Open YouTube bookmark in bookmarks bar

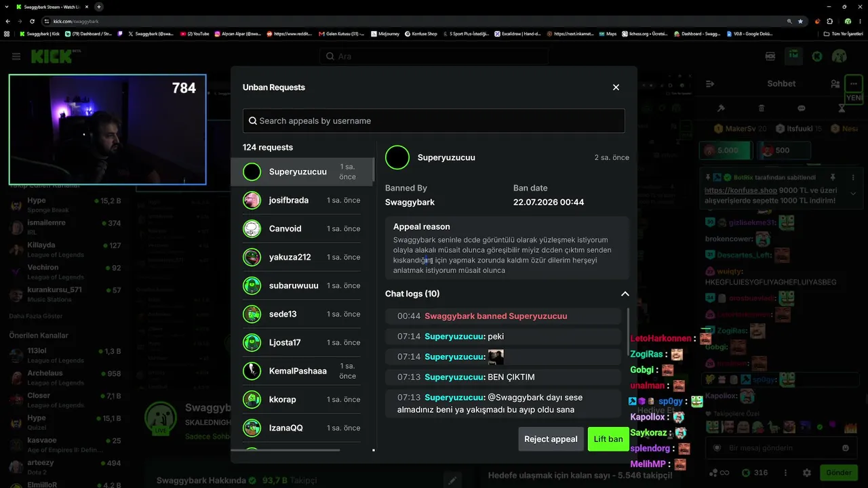195,33
